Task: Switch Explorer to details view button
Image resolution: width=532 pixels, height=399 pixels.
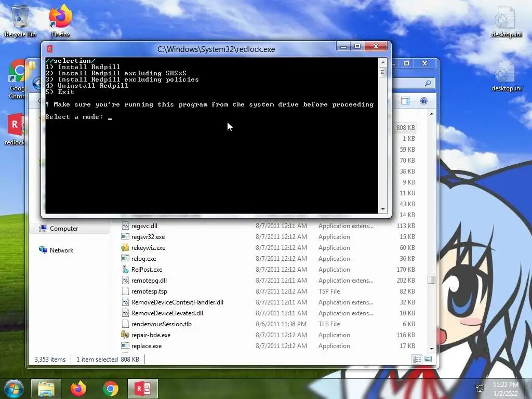Action: point(417,359)
